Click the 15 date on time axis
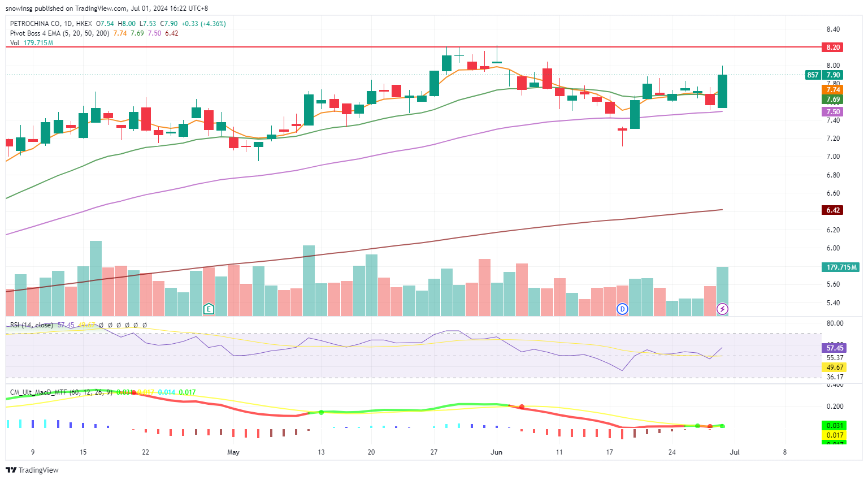The image size is (868, 480). click(83, 452)
